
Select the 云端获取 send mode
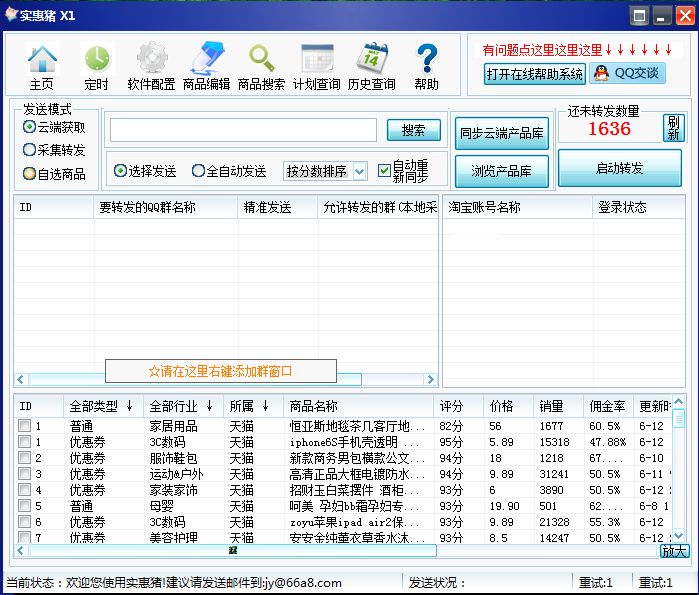click(x=29, y=127)
